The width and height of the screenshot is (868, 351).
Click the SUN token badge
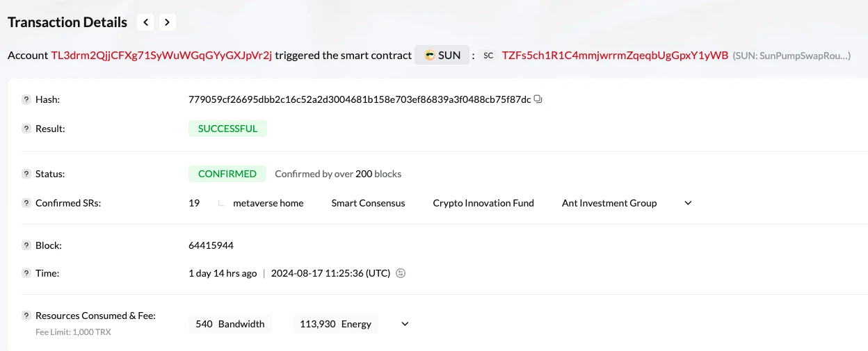click(442, 55)
